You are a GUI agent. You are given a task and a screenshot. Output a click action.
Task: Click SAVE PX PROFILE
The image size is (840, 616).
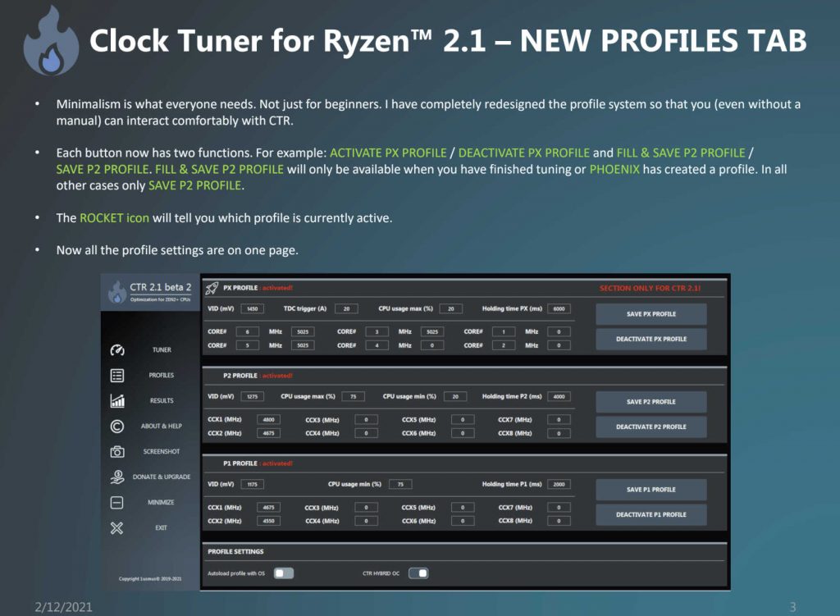click(651, 314)
